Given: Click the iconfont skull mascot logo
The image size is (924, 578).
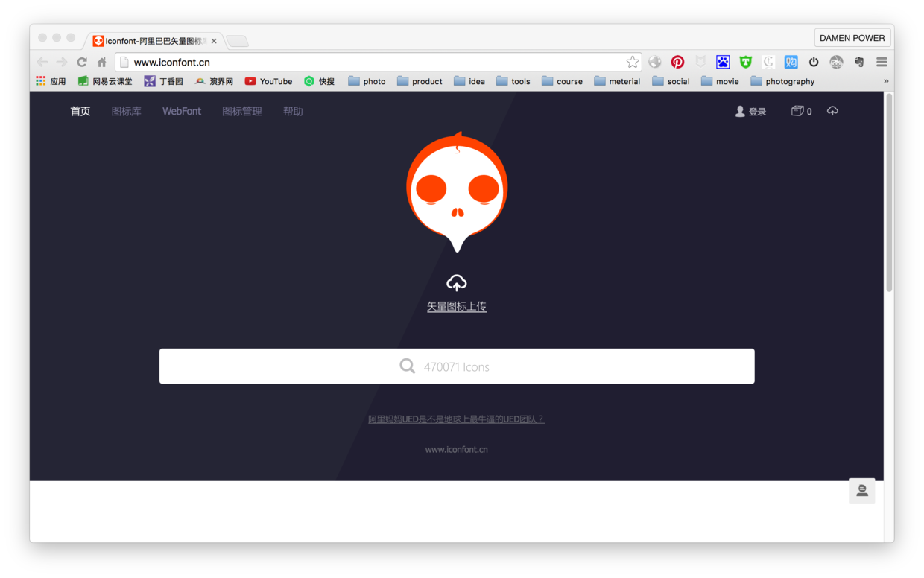Looking at the screenshot, I should [457, 192].
